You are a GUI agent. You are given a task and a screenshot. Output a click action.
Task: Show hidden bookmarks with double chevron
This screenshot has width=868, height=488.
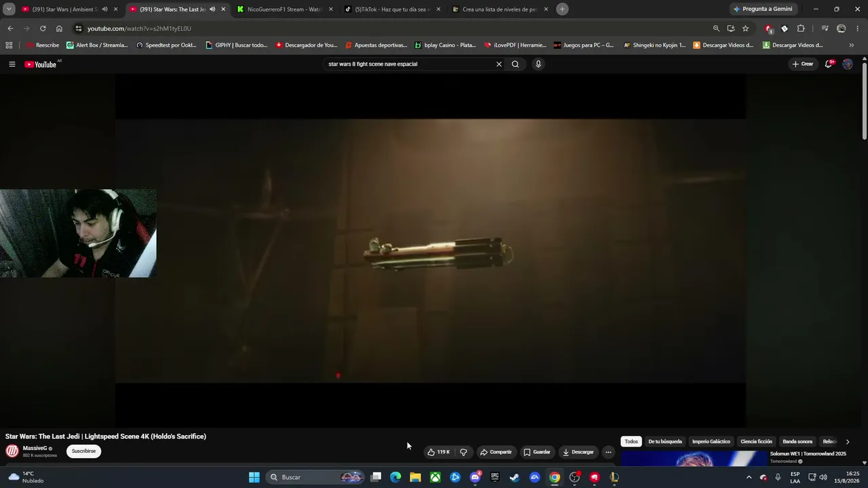tap(852, 45)
